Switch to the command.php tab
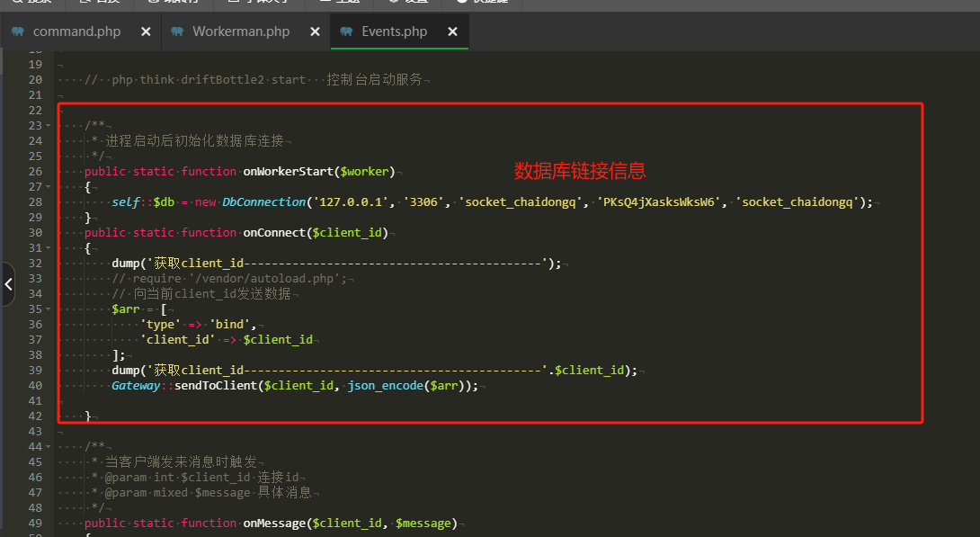This screenshot has width=980, height=537. pos(76,31)
